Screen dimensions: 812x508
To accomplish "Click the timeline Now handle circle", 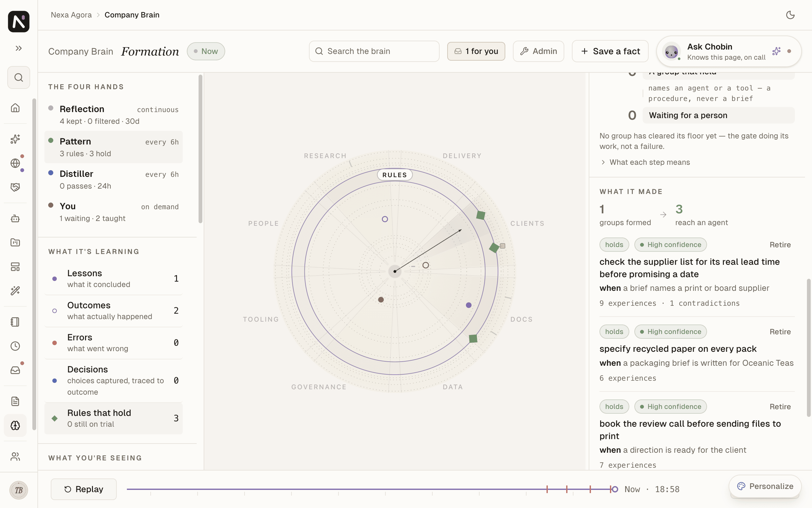I will coord(615,489).
